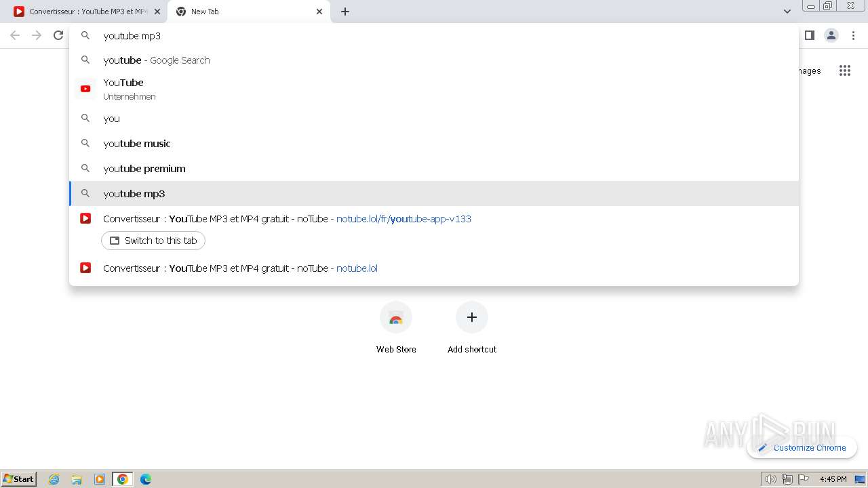
Task: Open the tab search chevron
Action: pyautogui.click(x=787, y=12)
